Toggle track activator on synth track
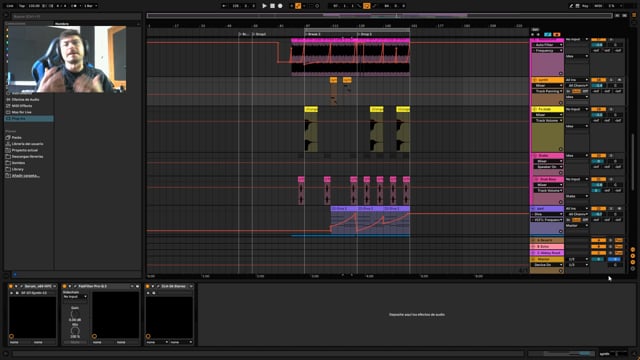 click(x=598, y=80)
